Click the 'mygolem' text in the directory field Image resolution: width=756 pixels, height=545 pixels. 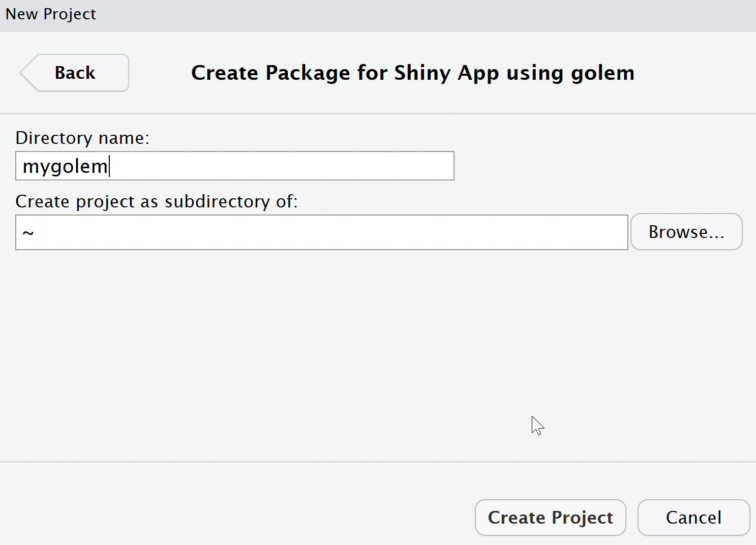coord(65,166)
